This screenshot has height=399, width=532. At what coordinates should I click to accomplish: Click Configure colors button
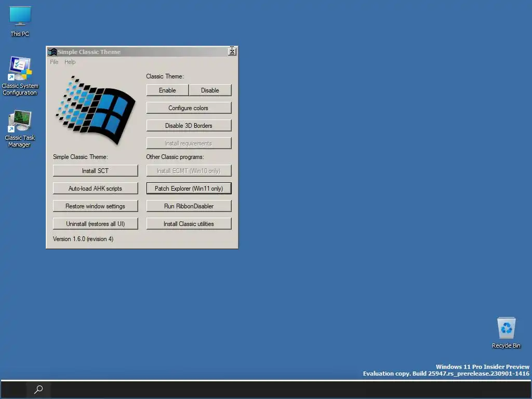coord(189,108)
